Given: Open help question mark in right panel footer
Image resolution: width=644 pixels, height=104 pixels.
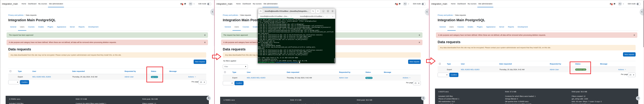Looking at the screenshot, I should [x=638, y=98].
